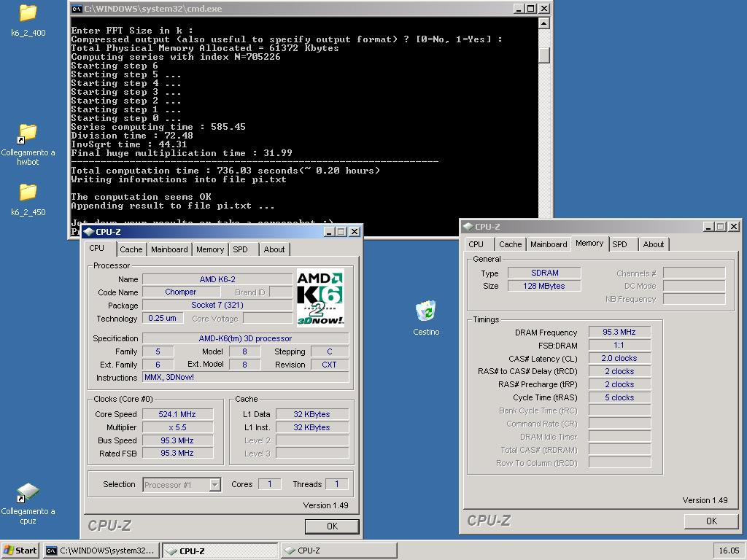This screenshot has width=747, height=560.
Task: Click the cmd.exe title bar icon
Action: 76,9
